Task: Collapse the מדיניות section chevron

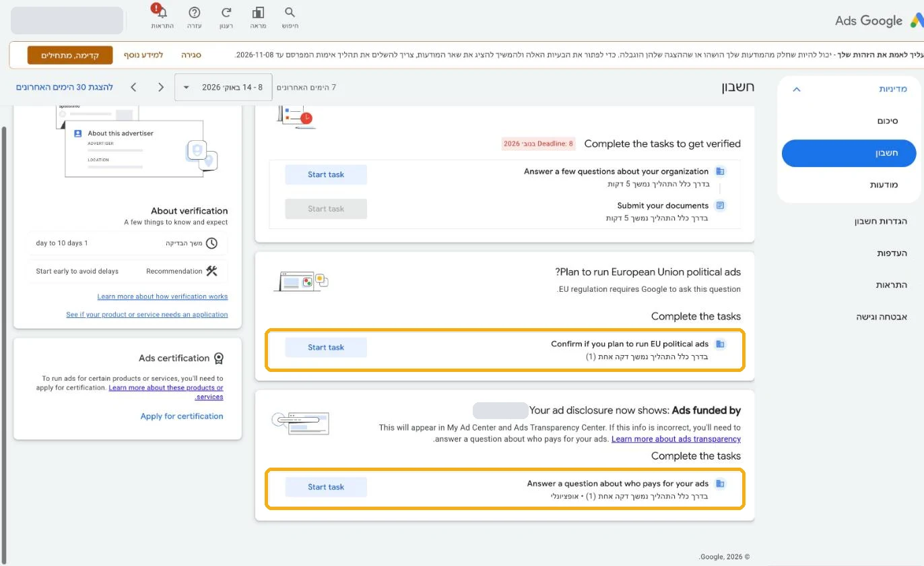Action: tap(796, 89)
